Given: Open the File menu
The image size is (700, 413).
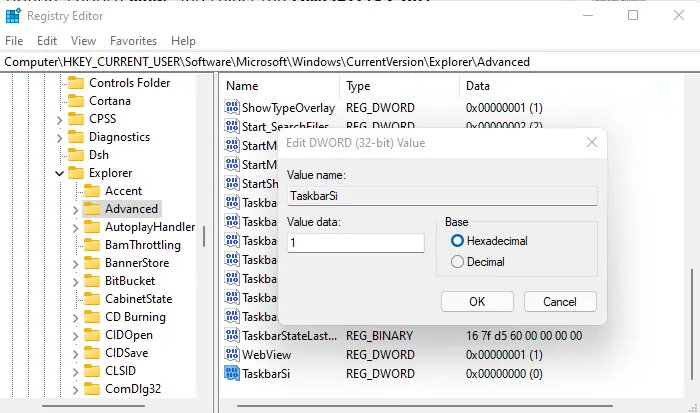Looking at the screenshot, I should [14, 41].
